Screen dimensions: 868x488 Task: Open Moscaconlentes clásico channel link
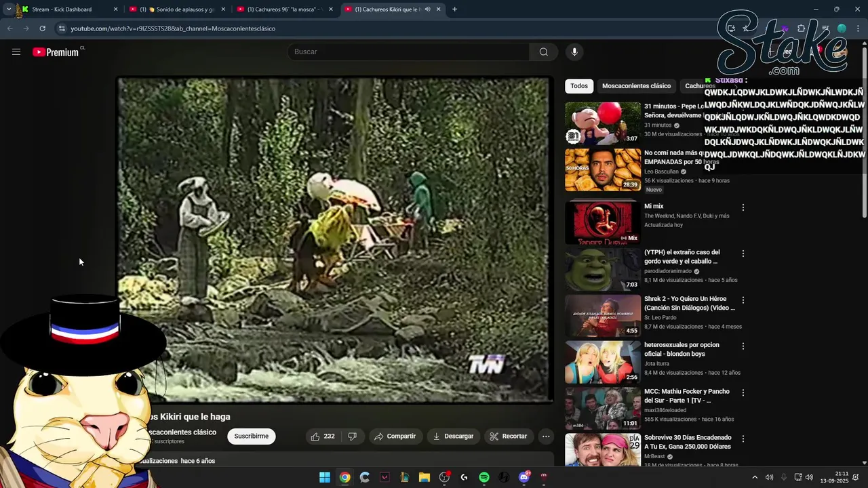[182, 432]
